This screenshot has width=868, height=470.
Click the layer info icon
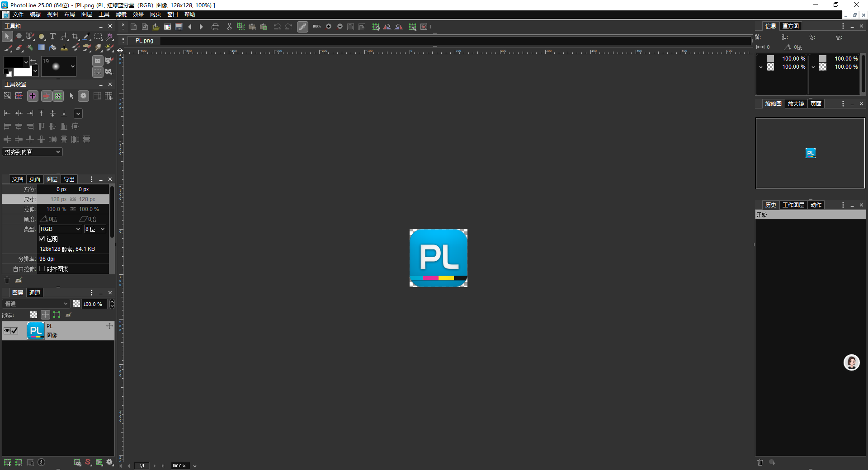tap(41, 462)
